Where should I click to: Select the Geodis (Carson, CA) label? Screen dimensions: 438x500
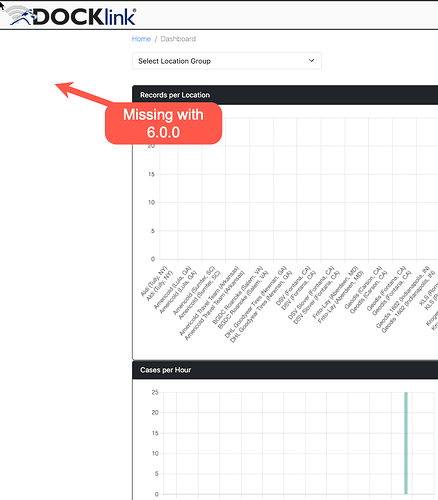(366, 289)
